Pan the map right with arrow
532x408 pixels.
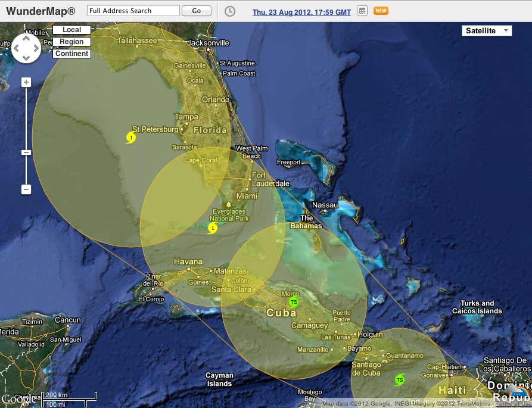click(x=36, y=48)
